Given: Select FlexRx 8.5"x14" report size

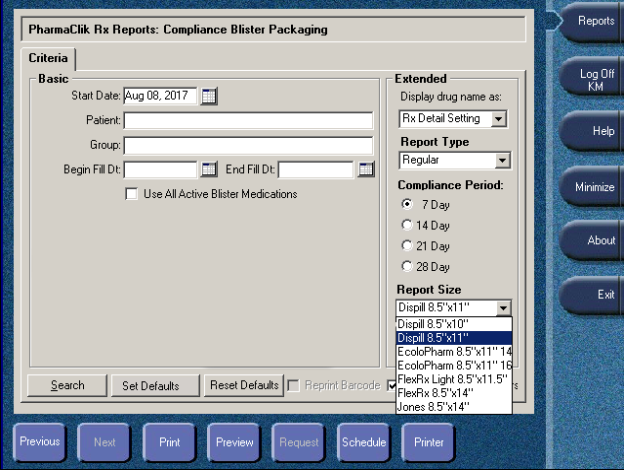Looking at the screenshot, I should click(454, 393).
